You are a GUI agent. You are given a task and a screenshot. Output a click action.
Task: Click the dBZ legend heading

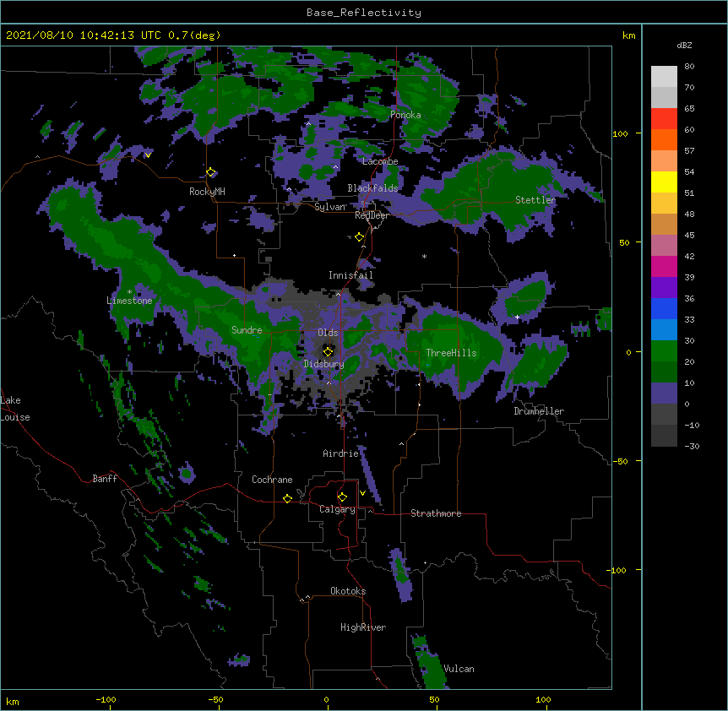pos(684,45)
